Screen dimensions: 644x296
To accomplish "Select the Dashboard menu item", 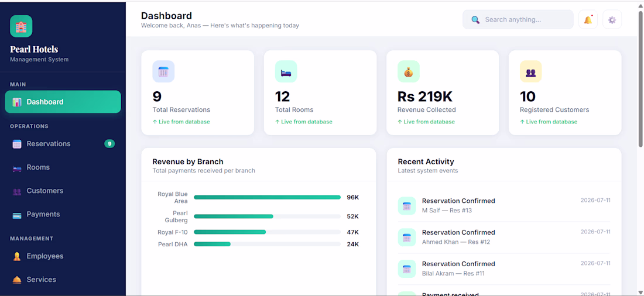I will click(63, 102).
